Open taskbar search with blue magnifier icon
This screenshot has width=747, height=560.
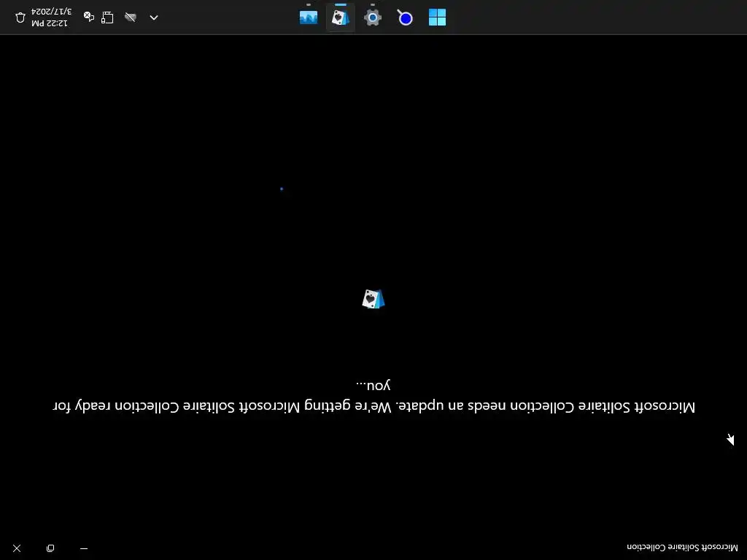pyautogui.click(x=404, y=17)
